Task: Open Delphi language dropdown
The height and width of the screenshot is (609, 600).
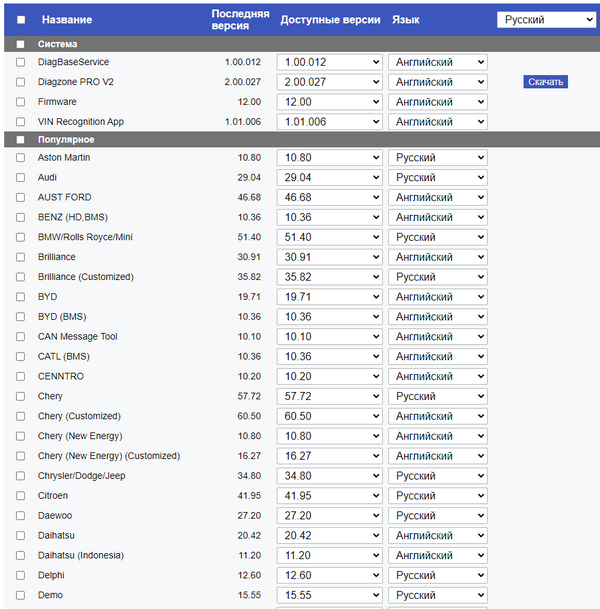Action: 438,575
